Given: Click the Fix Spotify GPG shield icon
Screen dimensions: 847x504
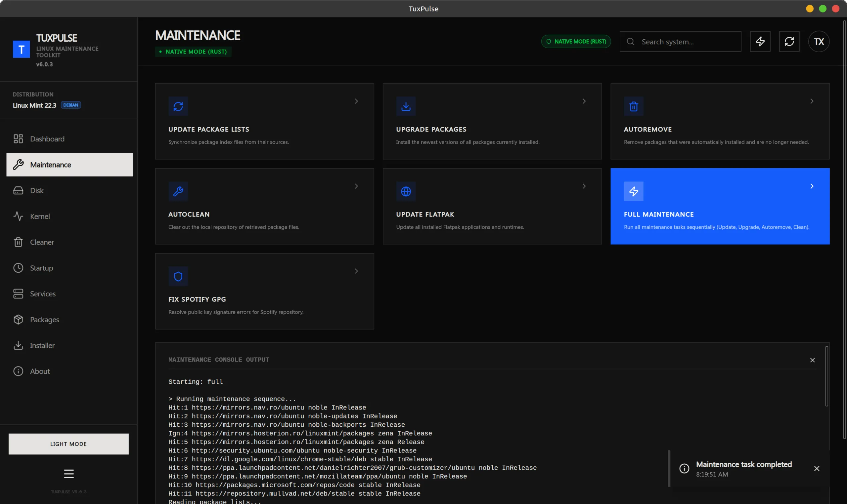Looking at the screenshot, I should [178, 276].
